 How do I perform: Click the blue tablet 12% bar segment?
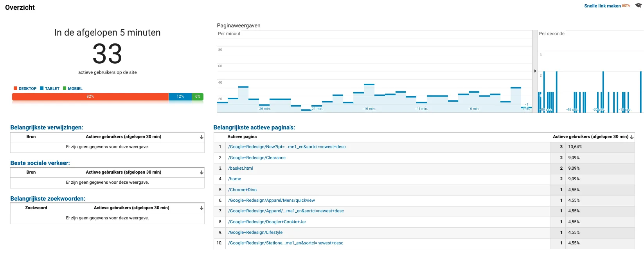click(180, 97)
